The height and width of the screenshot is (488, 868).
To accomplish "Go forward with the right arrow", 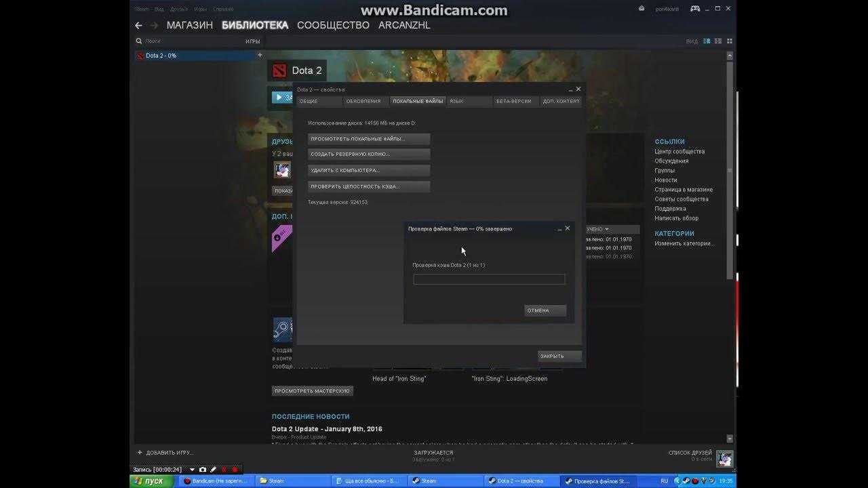I will coord(154,25).
